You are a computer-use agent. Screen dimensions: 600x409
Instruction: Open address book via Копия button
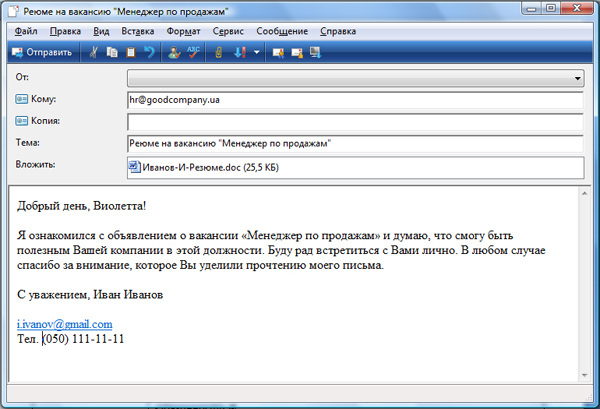coord(38,121)
